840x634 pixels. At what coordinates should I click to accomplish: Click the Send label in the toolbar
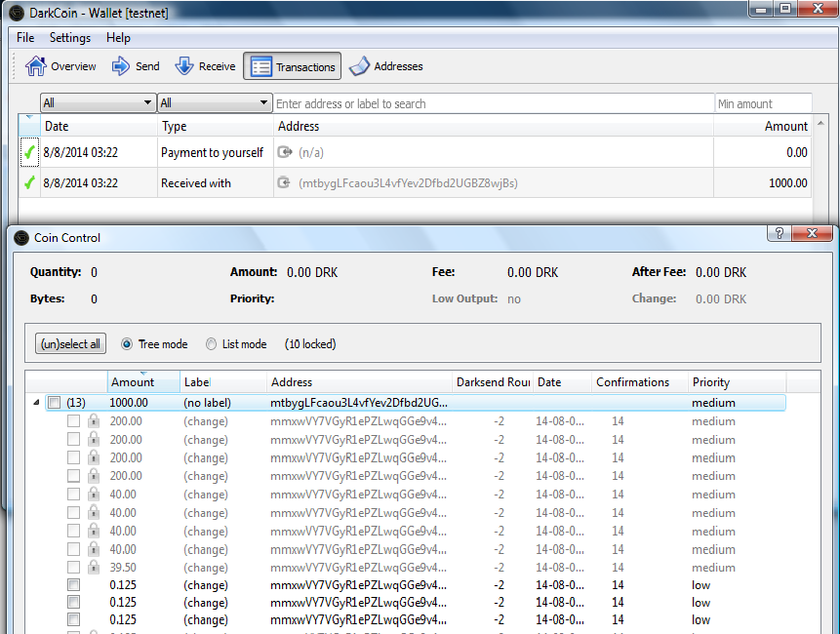click(x=147, y=66)
